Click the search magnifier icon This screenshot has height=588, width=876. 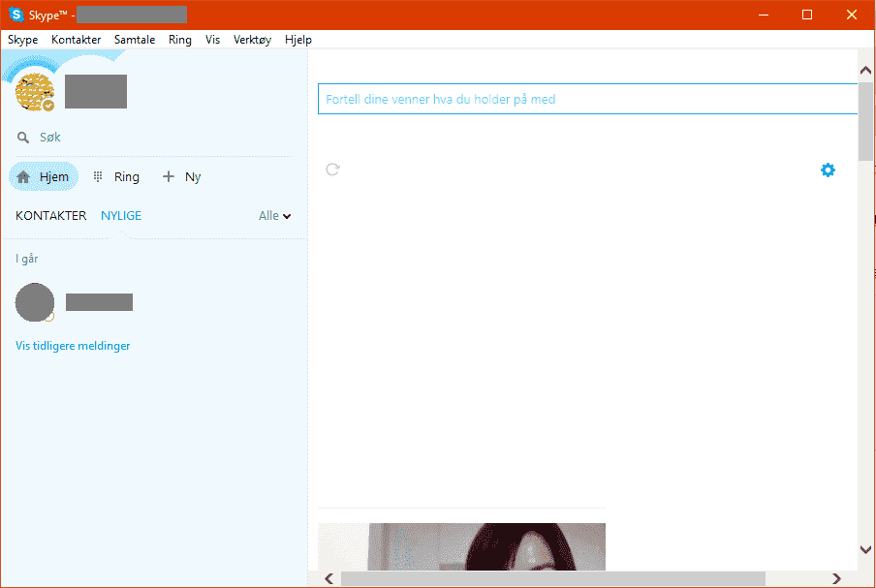tap(23, 138)
